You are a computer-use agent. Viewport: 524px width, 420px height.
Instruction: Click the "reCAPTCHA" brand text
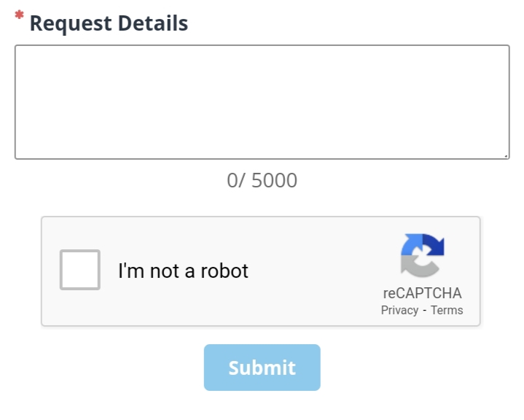click(x=422, y=293)
